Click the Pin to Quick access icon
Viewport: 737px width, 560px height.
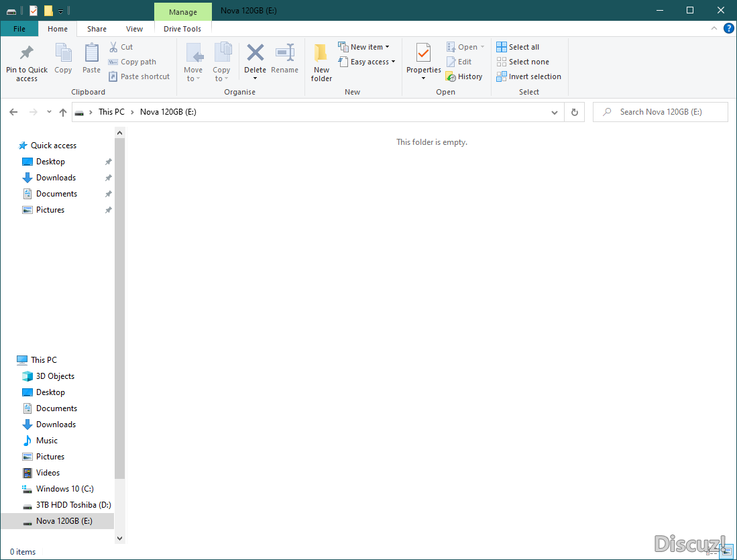click(x=27, y=53)
